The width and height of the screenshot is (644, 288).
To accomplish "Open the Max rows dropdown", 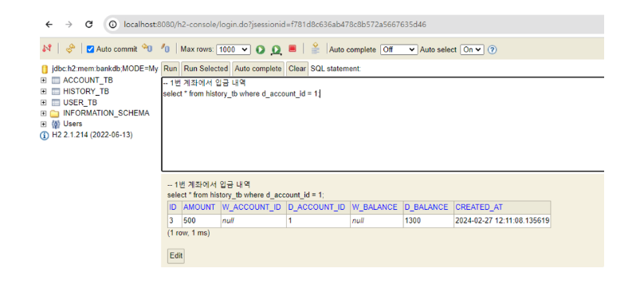I will click(234, 49).
